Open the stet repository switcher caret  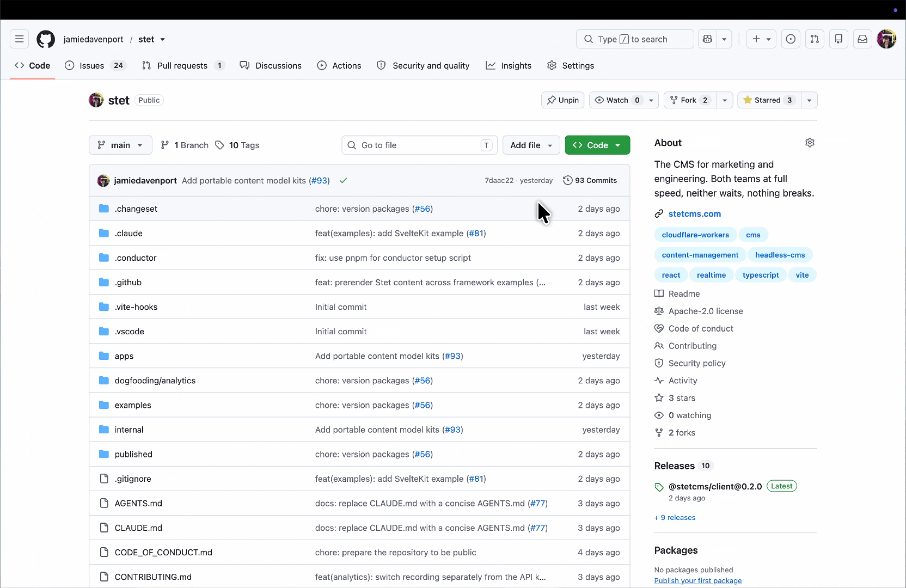[x=162, y=39]
